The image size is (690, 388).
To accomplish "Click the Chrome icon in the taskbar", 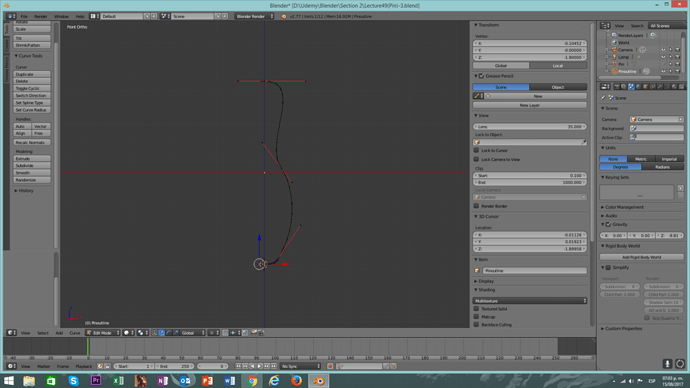I will pyautogui.click(x=252, y=381).
